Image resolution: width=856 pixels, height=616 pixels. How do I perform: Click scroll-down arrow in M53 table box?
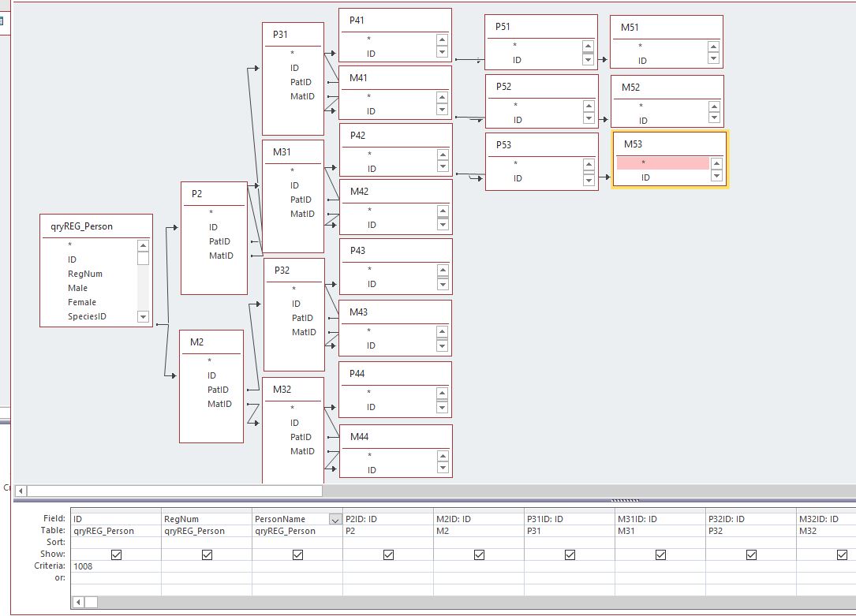click(717, 176)
